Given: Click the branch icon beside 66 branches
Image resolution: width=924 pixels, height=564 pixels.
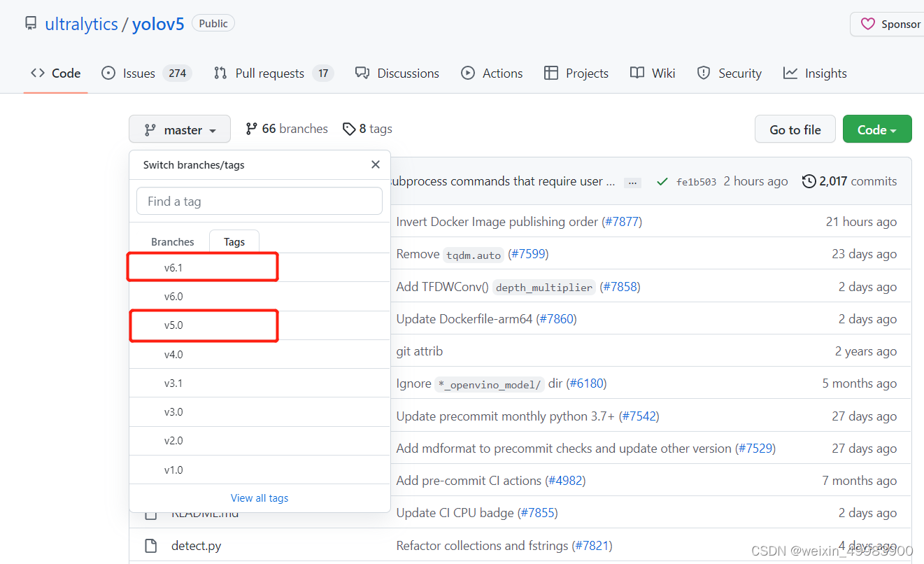Looking at the screenshot, I should click(x=252, y=129).
